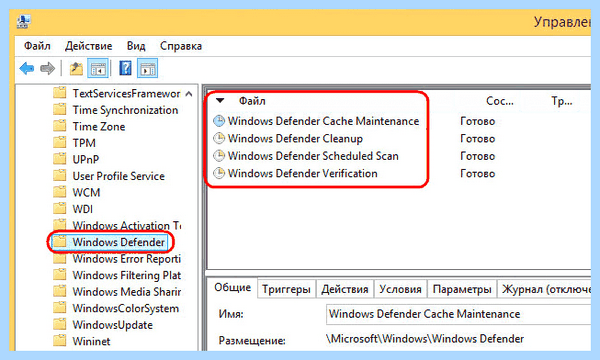Viewport: 600px width, 360px height.
Task: Toggle the console tree pane icon
Action: [x=98, y=69]
